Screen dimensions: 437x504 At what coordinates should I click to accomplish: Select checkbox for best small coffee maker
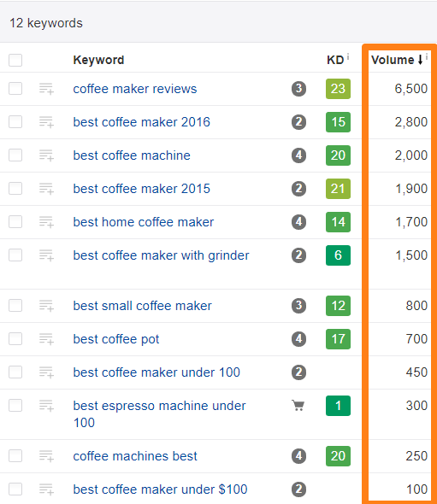pyautogui.click(x=15, y=305)
